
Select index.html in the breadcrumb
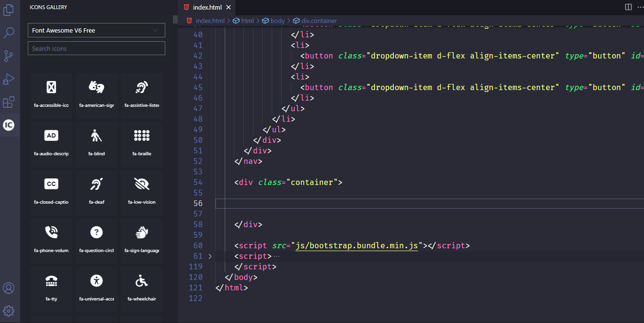click(210, 21)
